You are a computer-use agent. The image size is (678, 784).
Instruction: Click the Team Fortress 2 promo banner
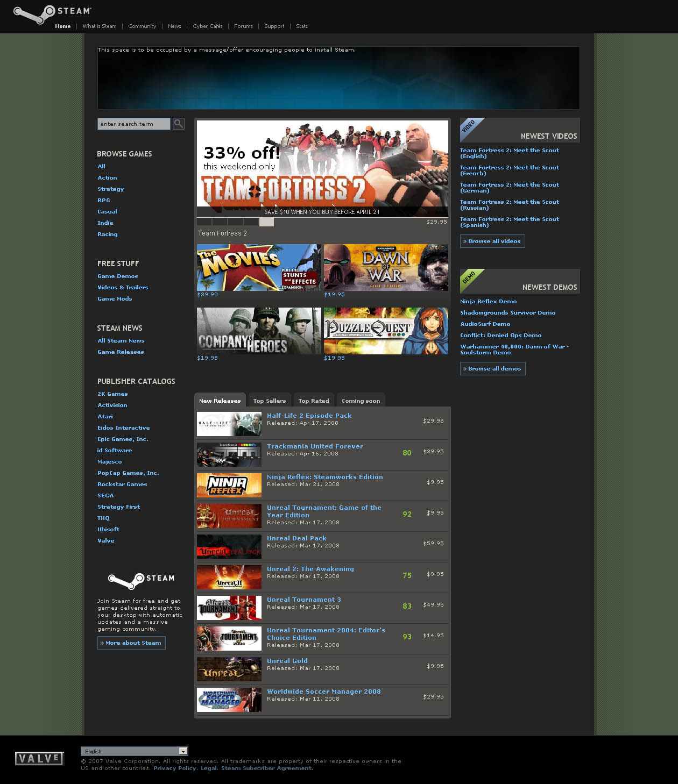coord(322,169)
